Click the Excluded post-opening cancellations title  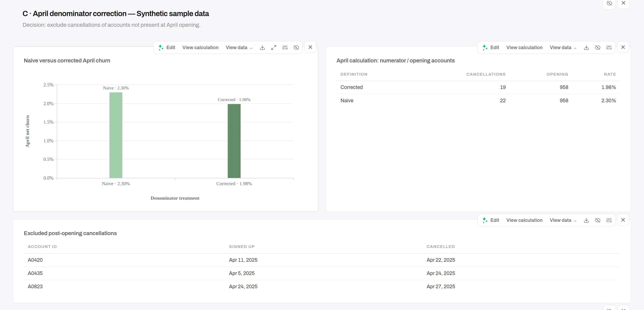tap(70, 233)
